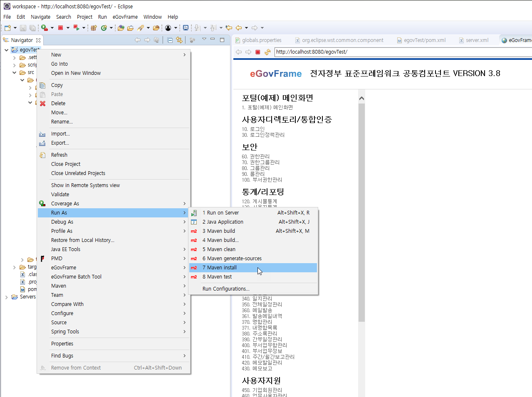Screen dimensions: 532x397
Task: Click the monitor console toolbar icon
Action: (x=186, y=28)
